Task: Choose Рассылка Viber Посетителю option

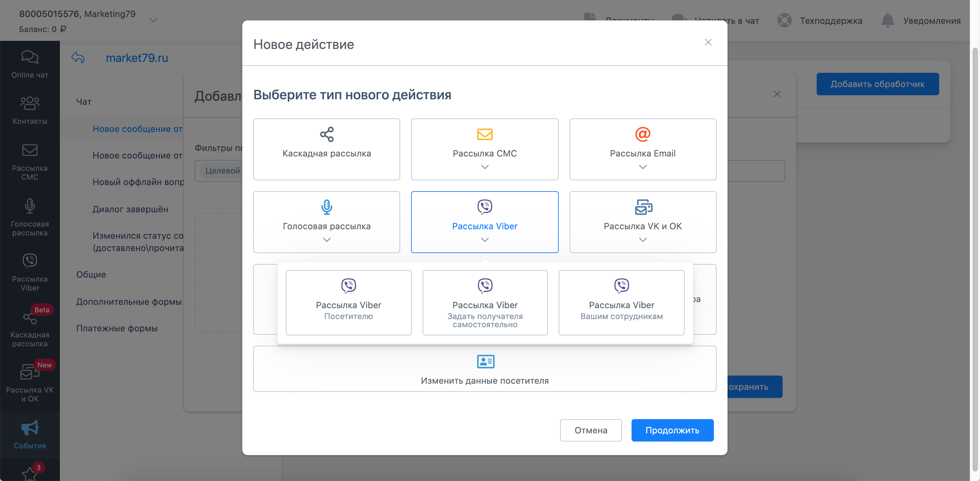Action: pyautogui.click(x=348, y=302)
